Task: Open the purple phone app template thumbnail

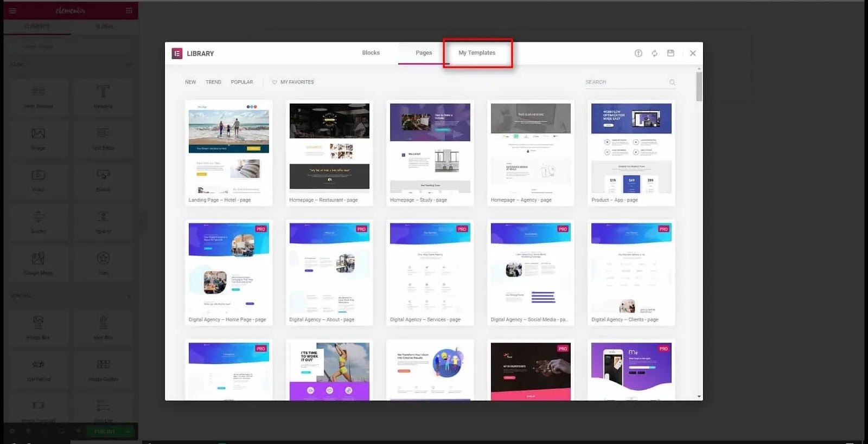Action: (x=631, y=371)
